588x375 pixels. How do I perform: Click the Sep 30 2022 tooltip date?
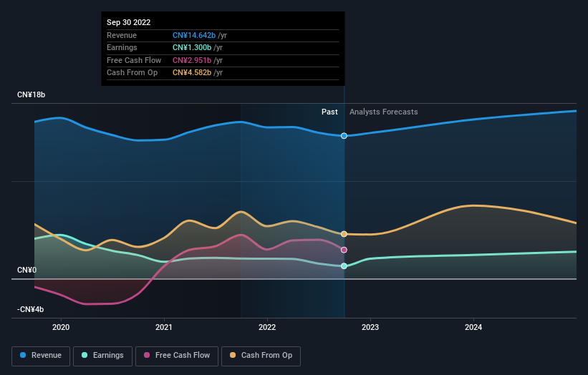(x=129, y=22)
